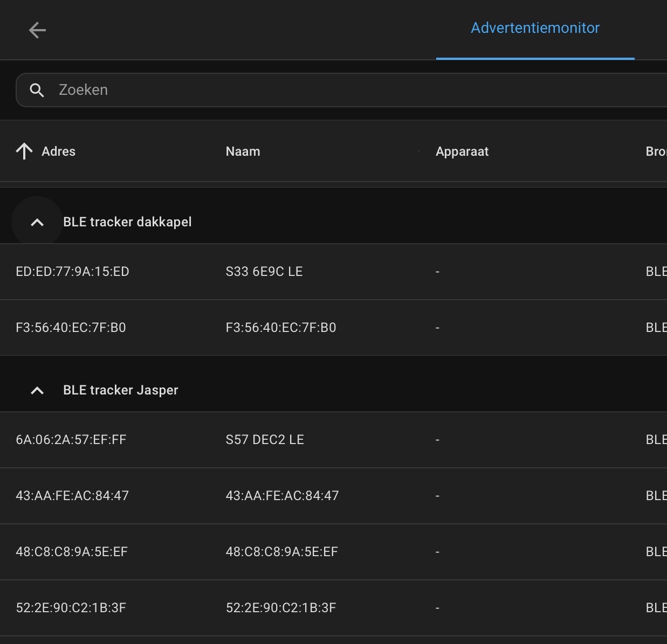Open row with address 43:AA:FE:AC:84:47

72,496
